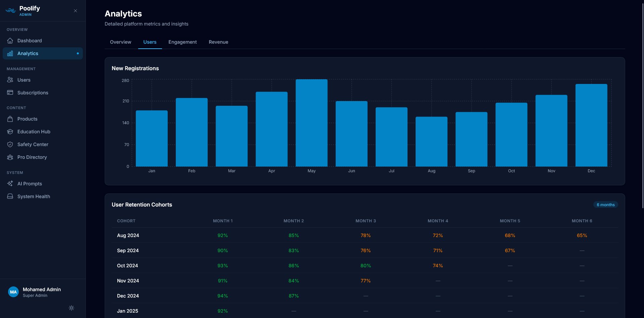Toggle the theme with the sun icon
This screenshot has width=644, height=318.
click(71, 308)
